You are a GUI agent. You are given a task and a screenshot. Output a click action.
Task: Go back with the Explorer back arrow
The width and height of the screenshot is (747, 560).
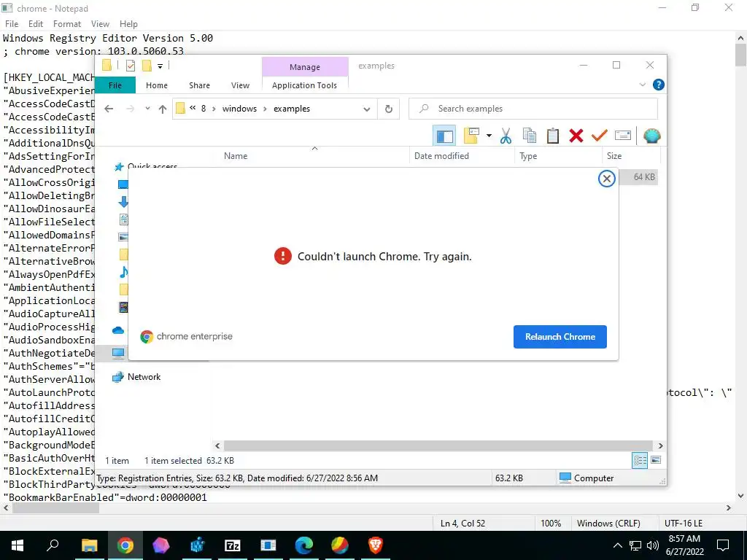click(109, 109)
